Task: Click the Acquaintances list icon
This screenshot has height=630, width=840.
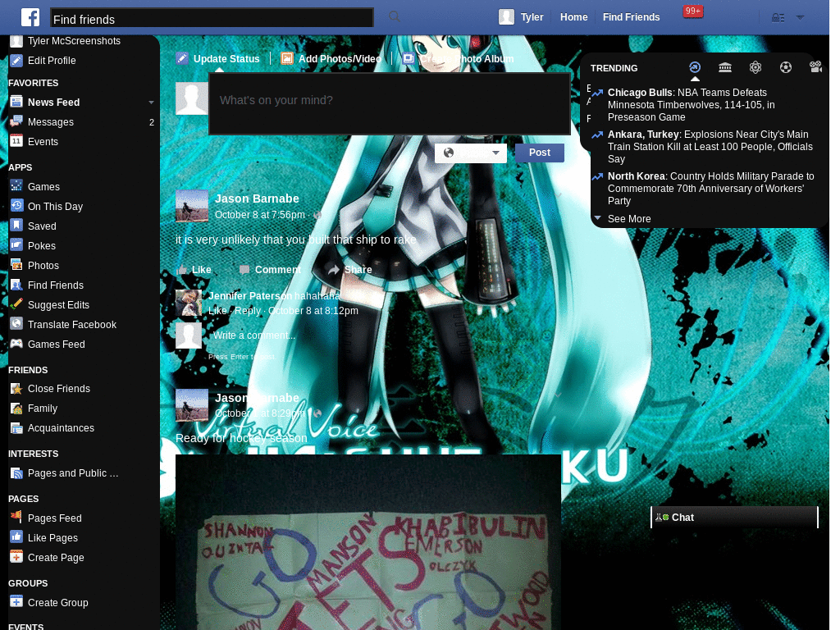Action: tap(16, 428)
